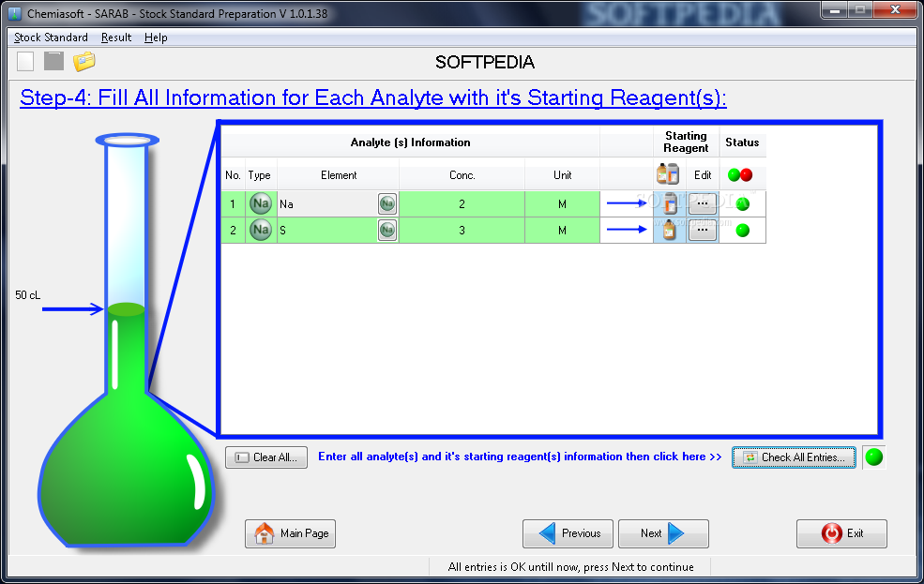Click starting reagent bottle icon for S row

coord(670,230)
